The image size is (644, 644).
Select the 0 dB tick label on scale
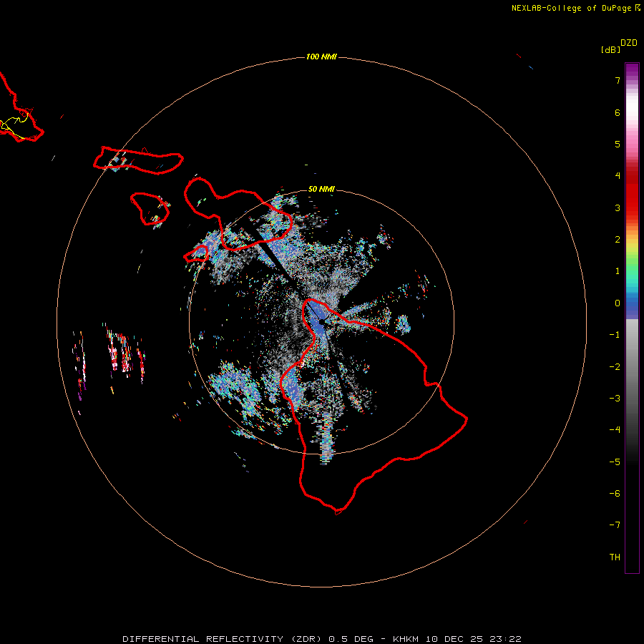pyautogui.click(x=618, y=303)
